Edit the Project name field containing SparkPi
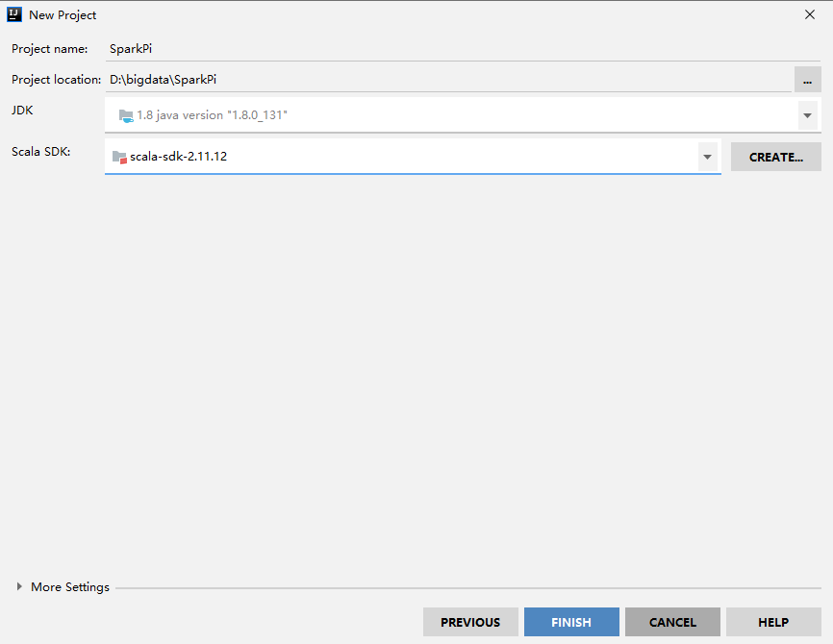Image resolution: width=833 pixels, height=644 pixels. pos(462,49)
